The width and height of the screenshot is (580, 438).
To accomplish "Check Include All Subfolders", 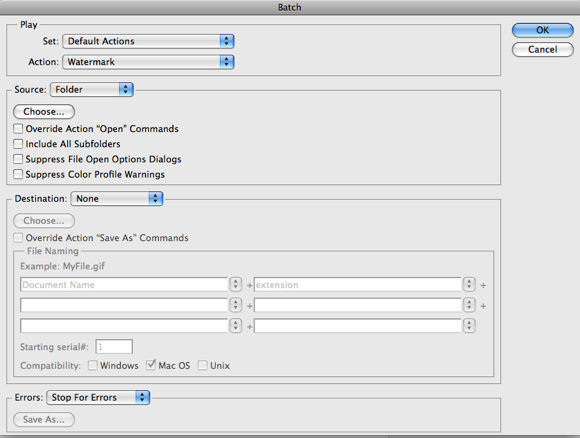I will click(x=18, y=144).
